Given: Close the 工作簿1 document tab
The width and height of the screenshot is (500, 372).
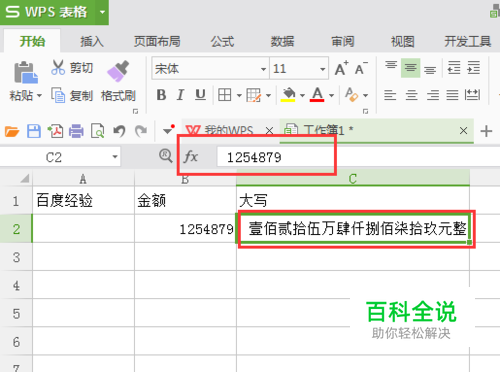Looking at the screenshot, I should [x=463, y=131].
